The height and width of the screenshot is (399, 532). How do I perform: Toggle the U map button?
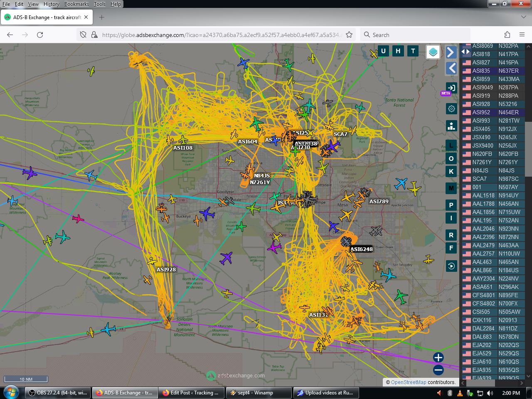pos(383,51)
